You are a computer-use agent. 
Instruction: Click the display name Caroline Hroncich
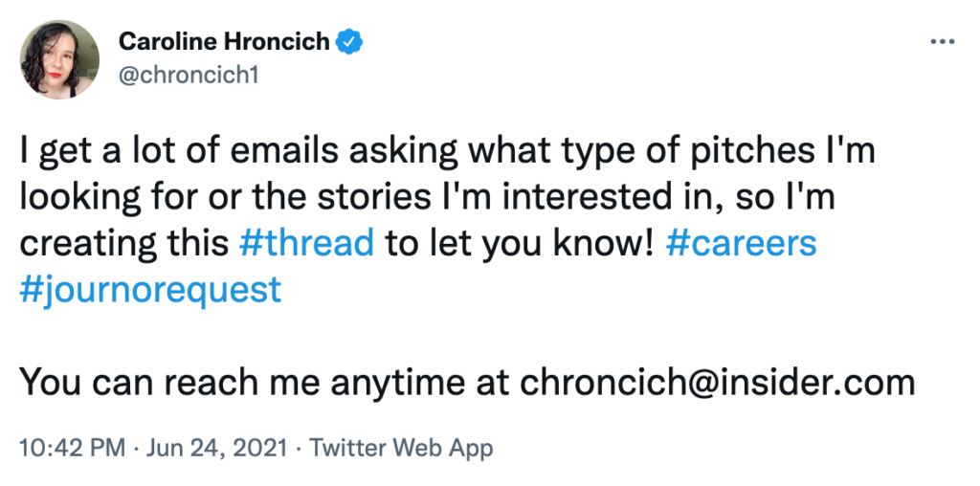click(x=224, y=41)
